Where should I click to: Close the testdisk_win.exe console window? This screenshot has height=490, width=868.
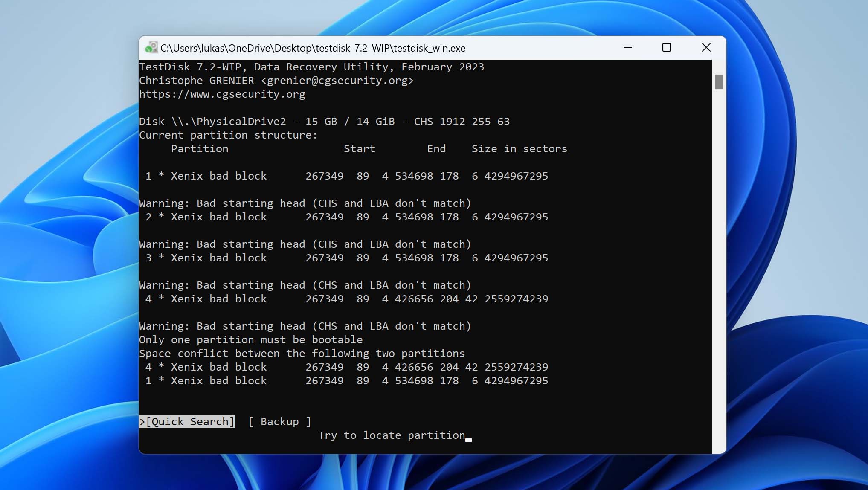coord(706,47)
